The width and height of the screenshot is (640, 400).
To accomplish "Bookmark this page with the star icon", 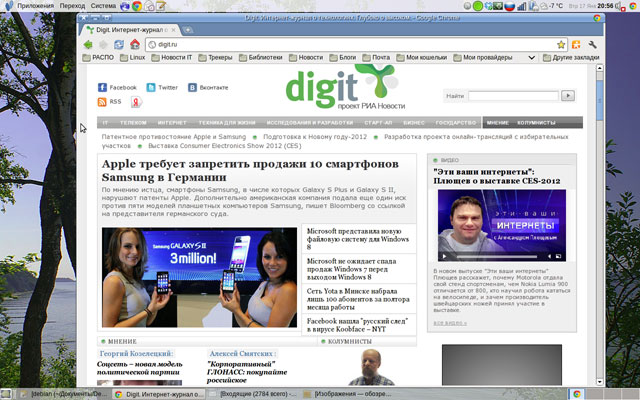I will click(x=561, y=44).
